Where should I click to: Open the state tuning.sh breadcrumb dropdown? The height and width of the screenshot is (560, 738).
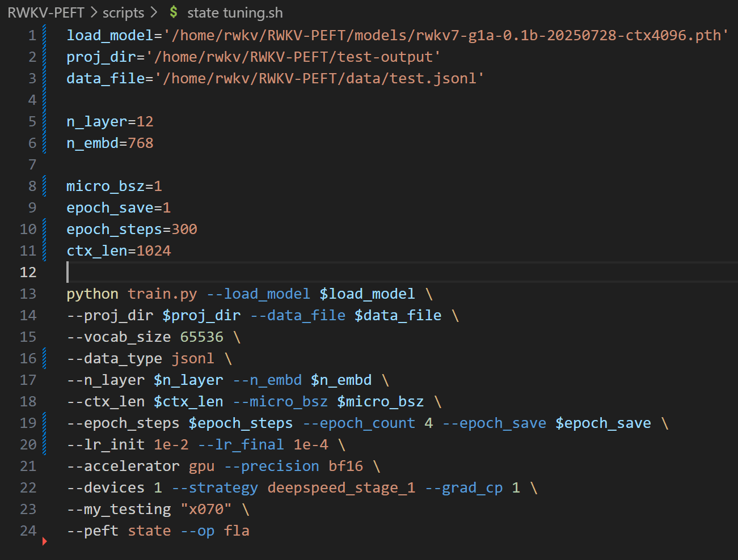click(x=234, y=12)
